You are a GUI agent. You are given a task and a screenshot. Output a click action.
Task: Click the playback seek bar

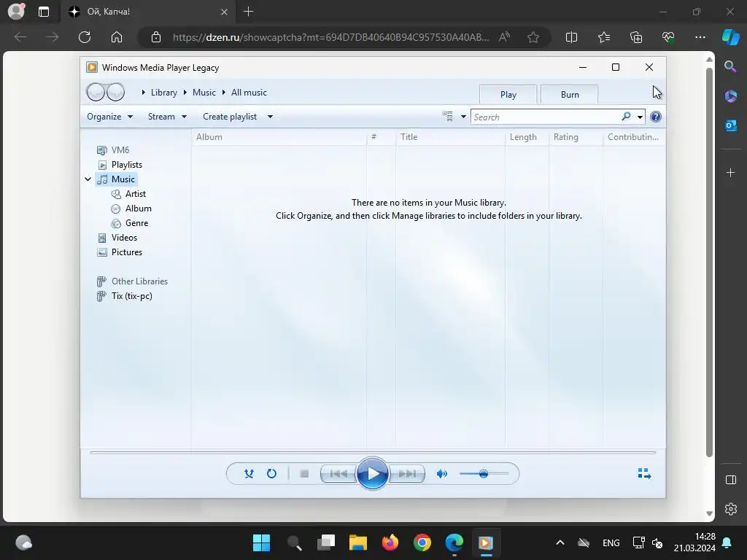(373, 452)
